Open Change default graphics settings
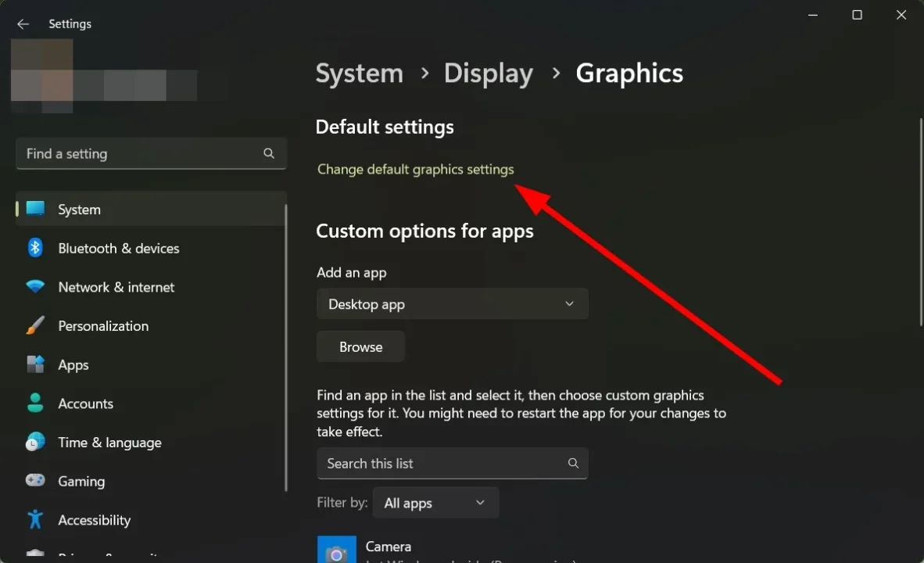Viewport: 924px width, 563px height. pos(415,169)
